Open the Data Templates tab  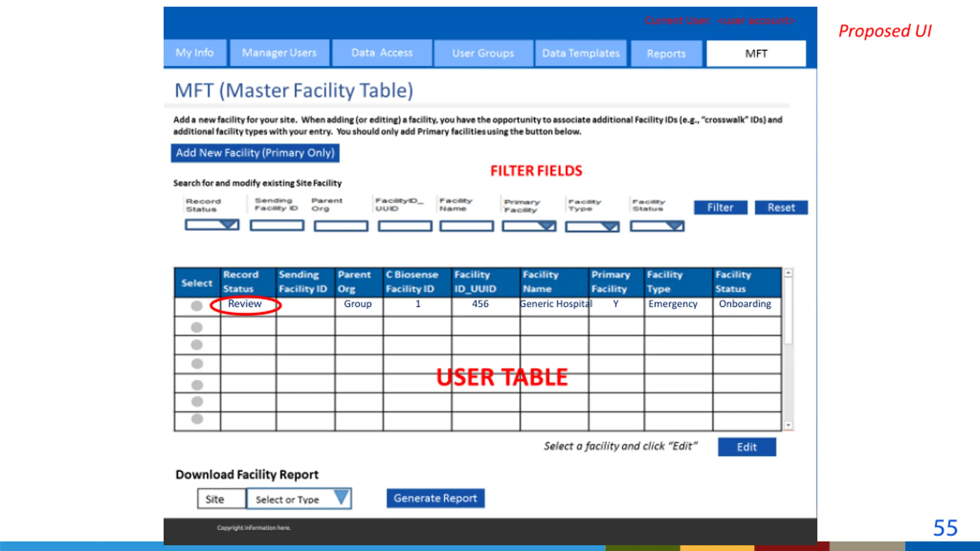click(x=580, y=53)
